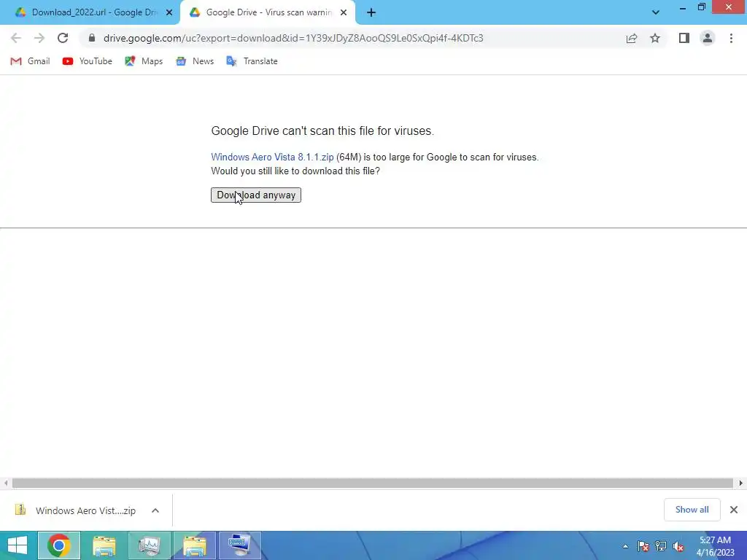Open the first File Explorer taskbar icon
Image resolution: width=747 pixels, height=560 pixels.
[x=104, y=545]
